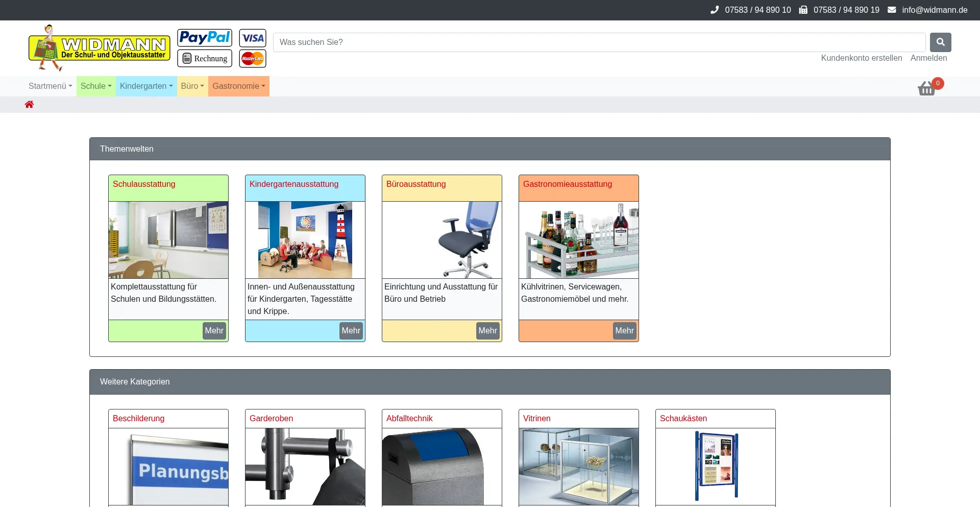Click the Widmann shop logo
The height and width of the screenshot is (507, 980).
99,48
